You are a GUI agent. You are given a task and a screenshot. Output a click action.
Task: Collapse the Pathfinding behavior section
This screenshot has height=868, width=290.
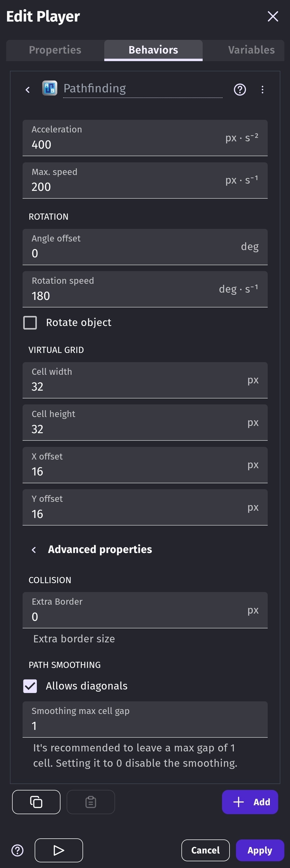[x=28, y=90]
